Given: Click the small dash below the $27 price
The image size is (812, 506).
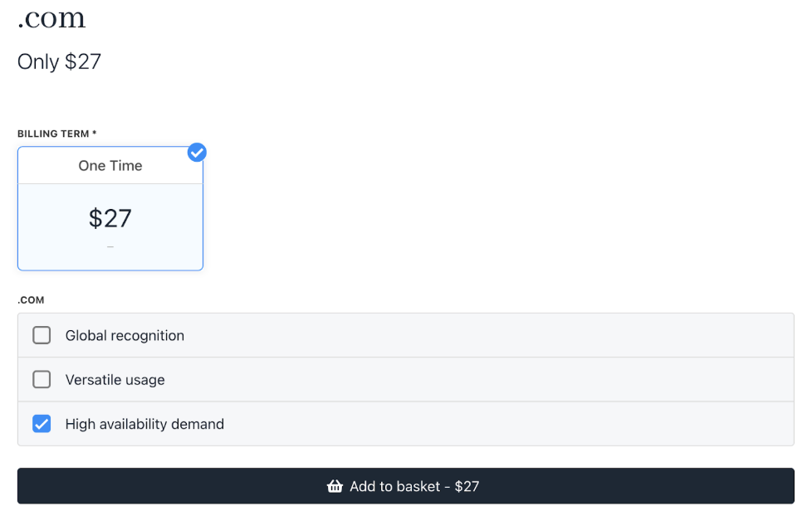Looking at the screenshot, I should pos(110,247).
